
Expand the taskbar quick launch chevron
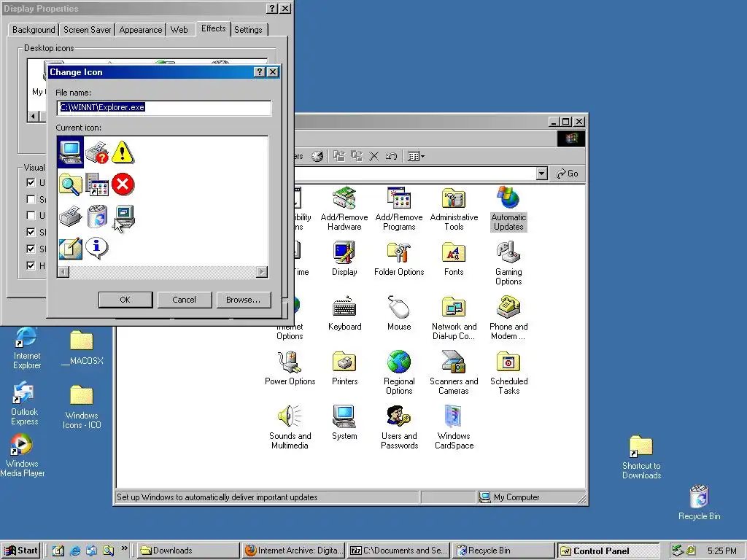124,548
